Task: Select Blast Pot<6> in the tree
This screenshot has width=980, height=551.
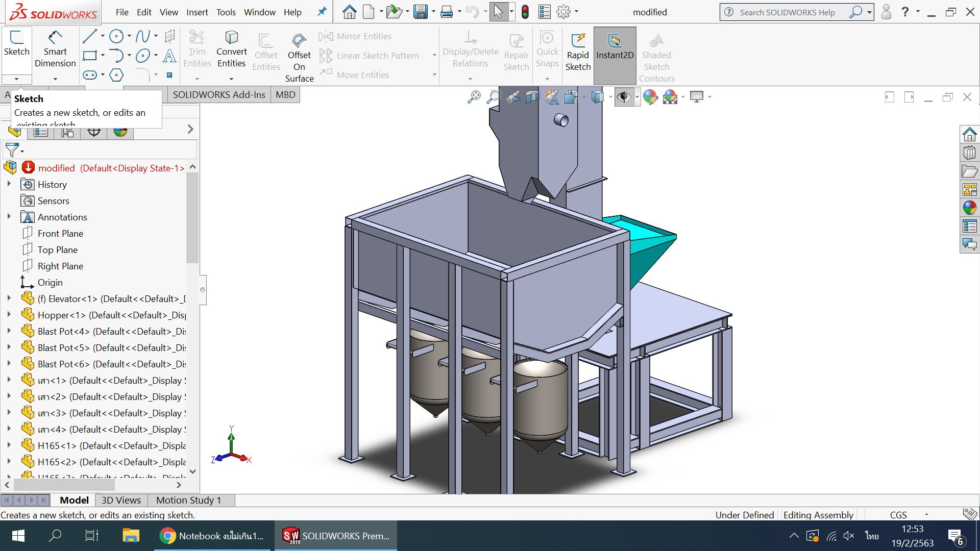Action: (104, 364)
